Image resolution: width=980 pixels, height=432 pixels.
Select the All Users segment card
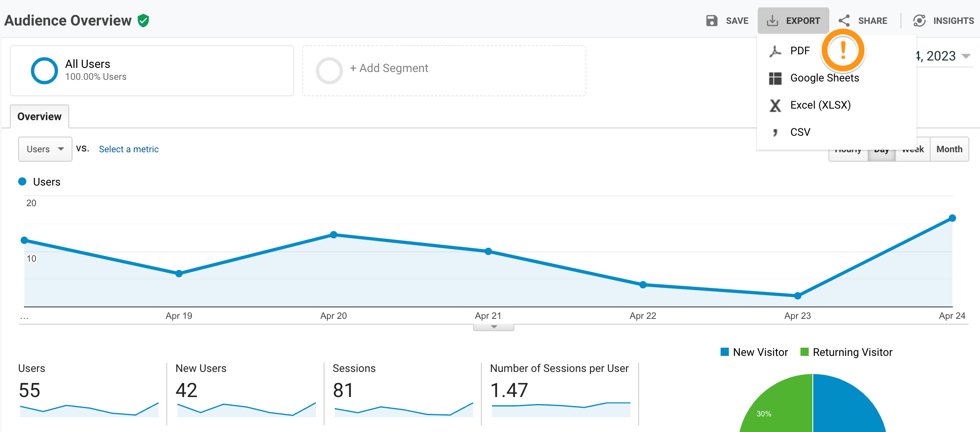pyautogui.click(x=152, y=71)
